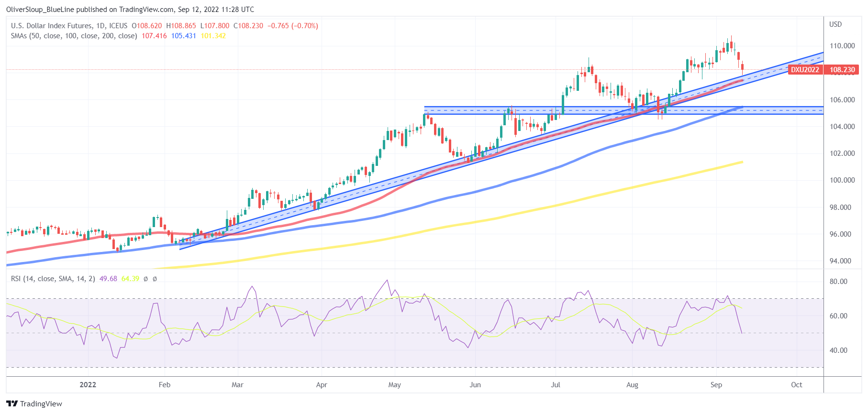This screenshot has height=414, width=868.
Task: Click the red DXU2022 symbol tag
Action: coord(805,70)
